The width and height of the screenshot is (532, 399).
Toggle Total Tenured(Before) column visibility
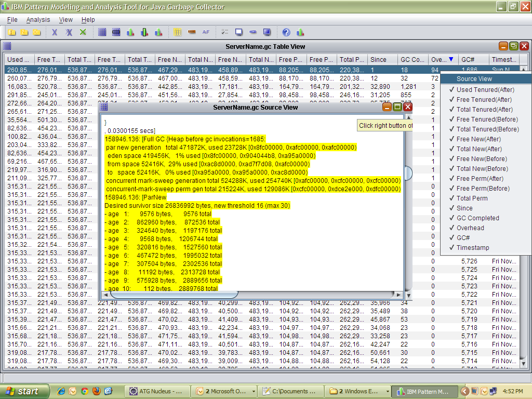click(486, 129)
